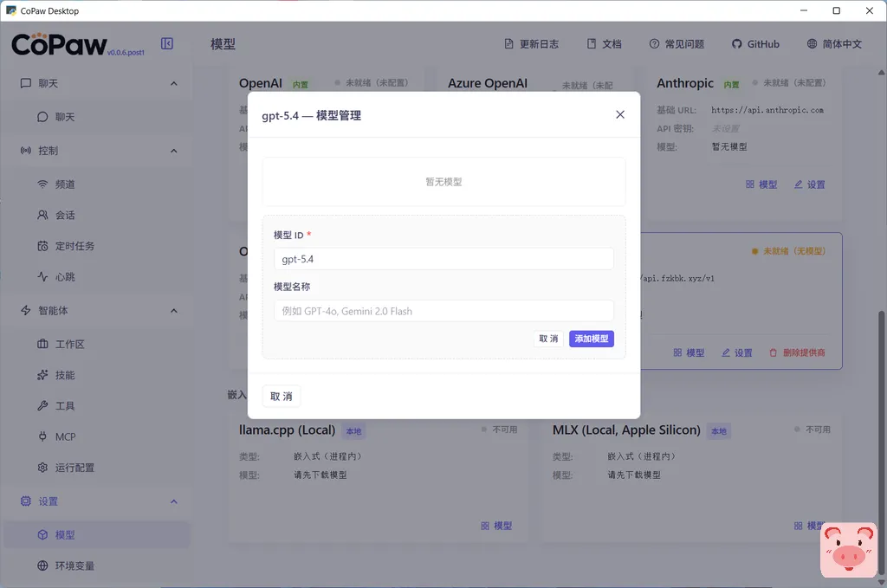Viewport: 887px width, 588px height.
Task: Switch language via 简体中文 selector
Action: (834, 44)
